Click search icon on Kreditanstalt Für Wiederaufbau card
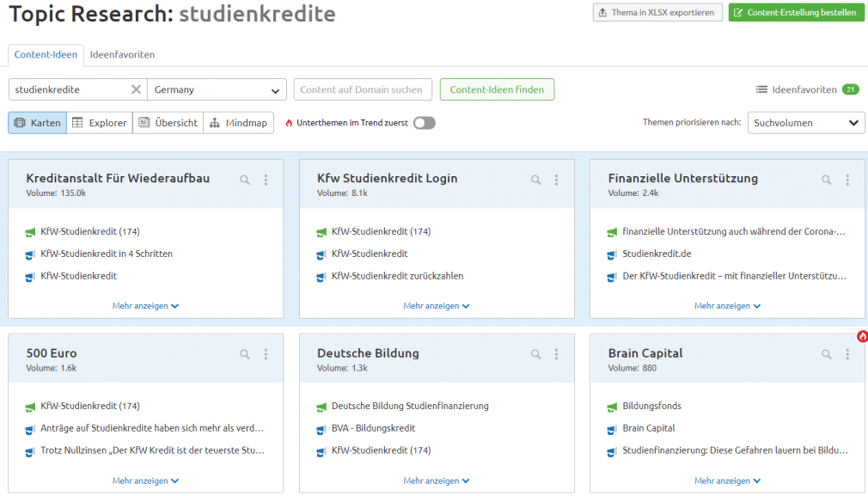Image resolution: width=868 pixels, height=496 pixels. [x=245, y=180]
